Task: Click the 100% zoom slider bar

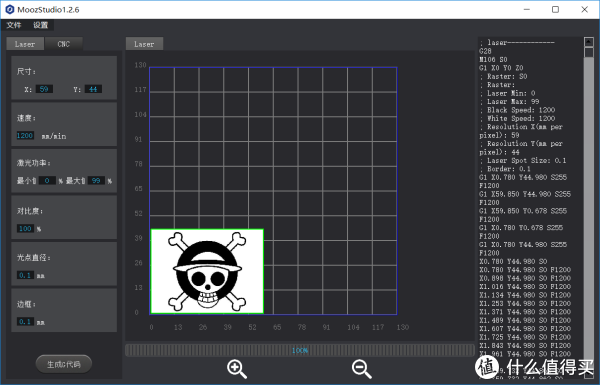Action: pyautogui.click(x=300, y=350)
